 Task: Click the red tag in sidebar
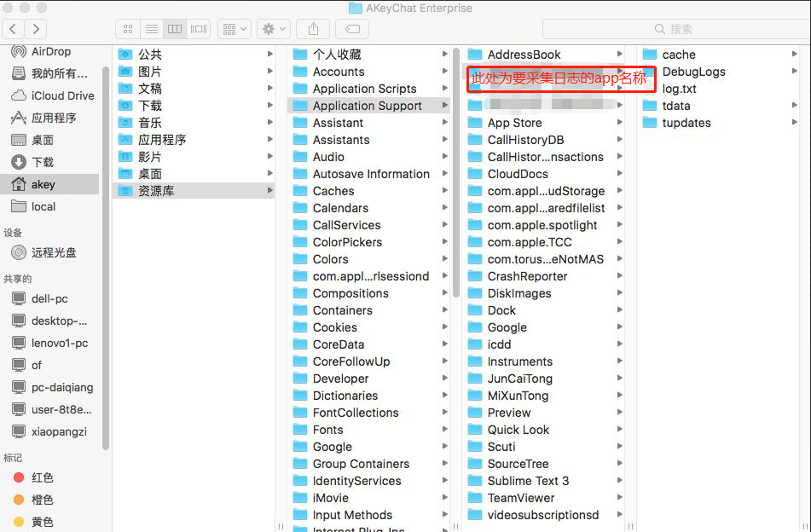42,477
